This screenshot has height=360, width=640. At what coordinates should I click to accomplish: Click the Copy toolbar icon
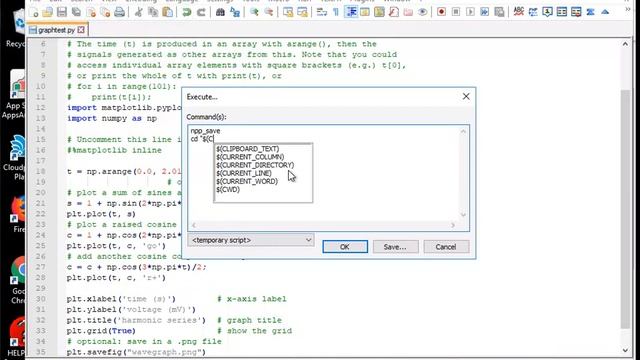[153, 12]
